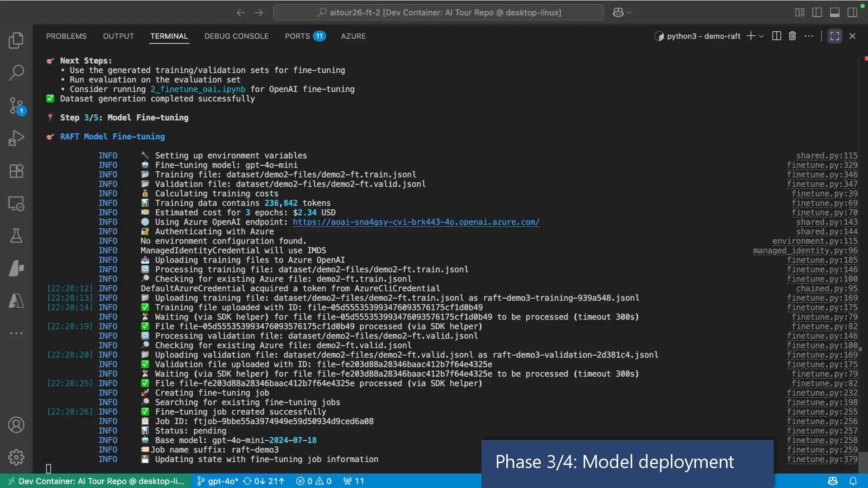Split the terminal panel
This screenshot has width=868, height=488.
(x=777, y=36)
